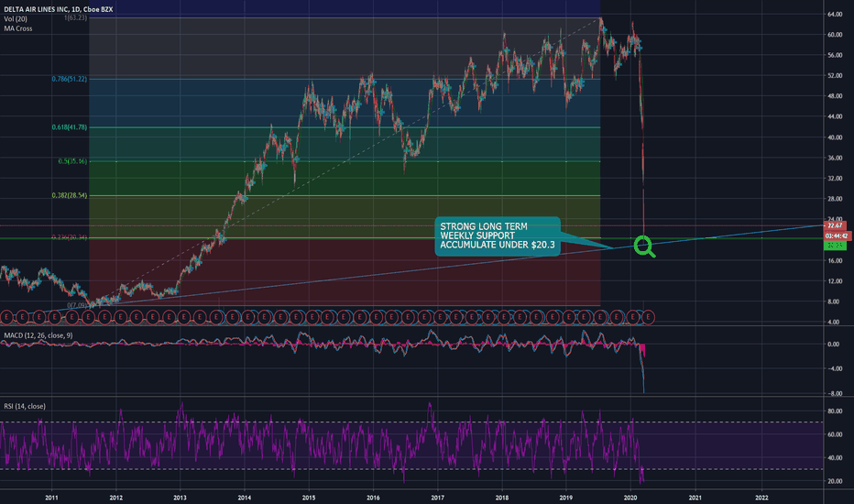
Task: Click the 80.00 RSI axis value
Action: (835, 411)
